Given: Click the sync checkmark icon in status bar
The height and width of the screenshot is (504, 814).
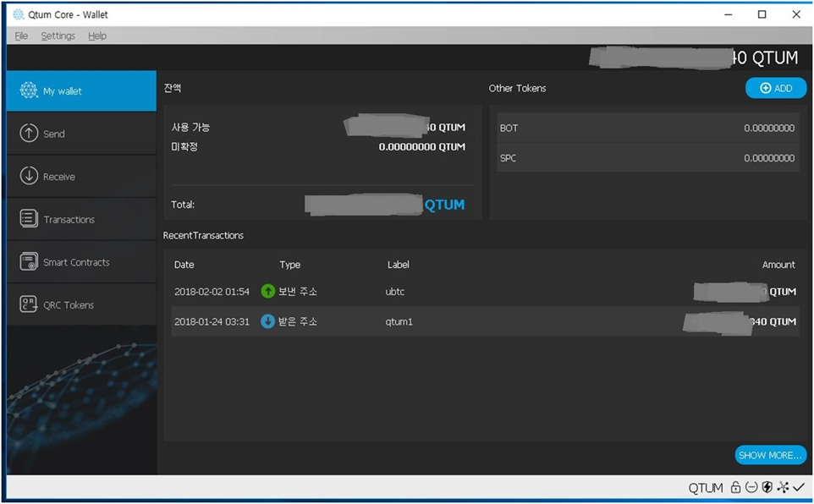Looking at the screenshot, I should (799, 487).
